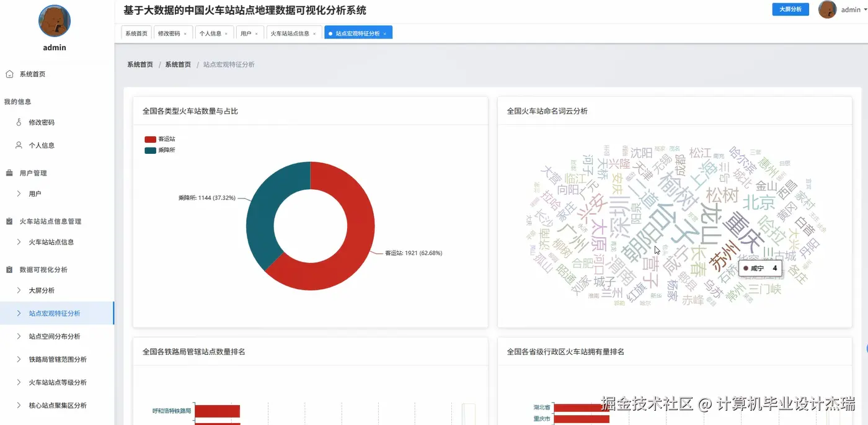Image resolution: width=868 pixels, height=425 pixels.
Task: Click the admin username in the top-right
Action: pyautogui.click(x=851, y=10)
